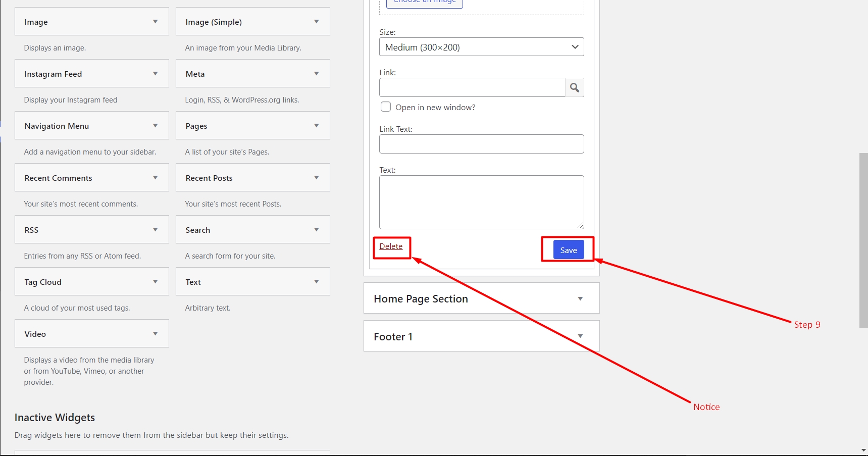Expand the Meta widget arrow
Viewport: 868px width, 456px height.
(317, 74)
